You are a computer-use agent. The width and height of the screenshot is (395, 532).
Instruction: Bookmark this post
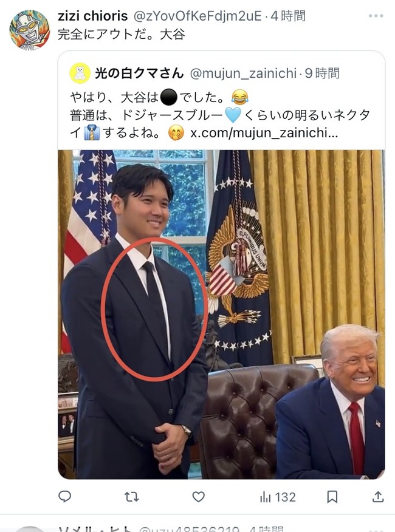[x=332, y=497]
